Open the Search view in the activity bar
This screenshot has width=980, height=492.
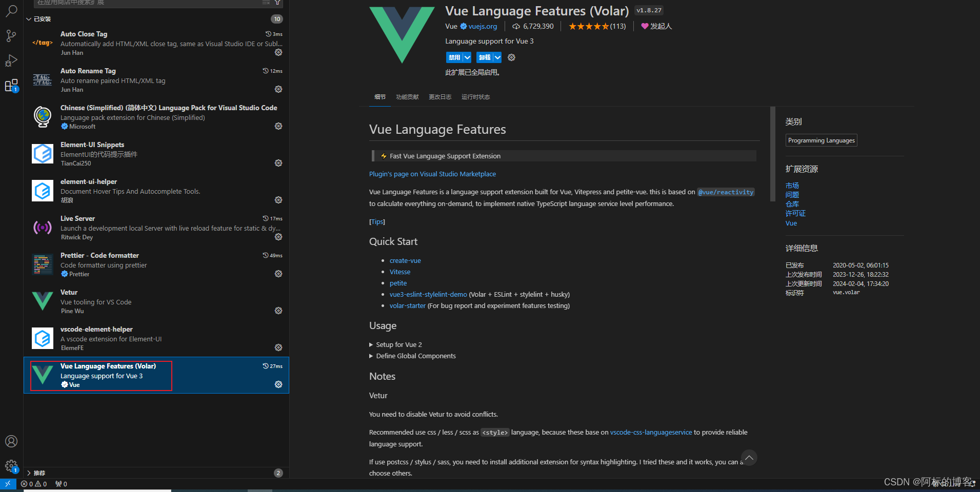(x=11, y=11)
